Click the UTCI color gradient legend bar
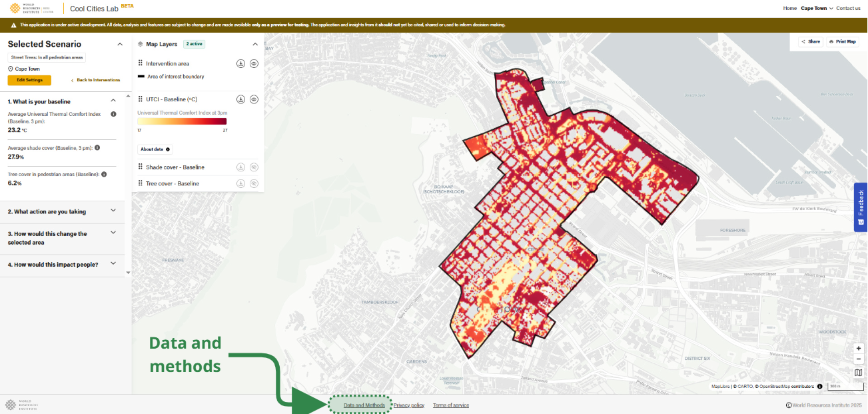Viewport: 868px width, 414px height. [182, 121]
